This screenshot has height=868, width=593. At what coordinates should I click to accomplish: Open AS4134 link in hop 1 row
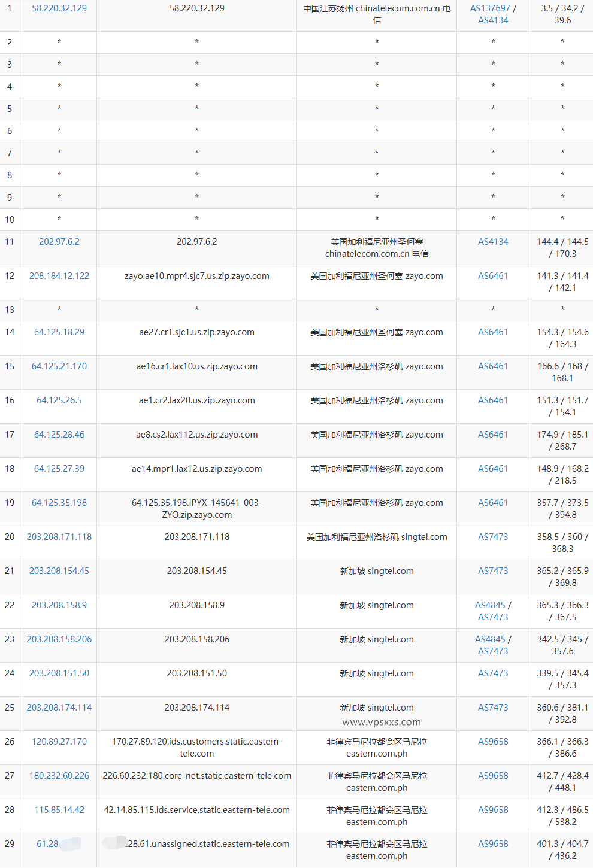click(x=493, y=20)
